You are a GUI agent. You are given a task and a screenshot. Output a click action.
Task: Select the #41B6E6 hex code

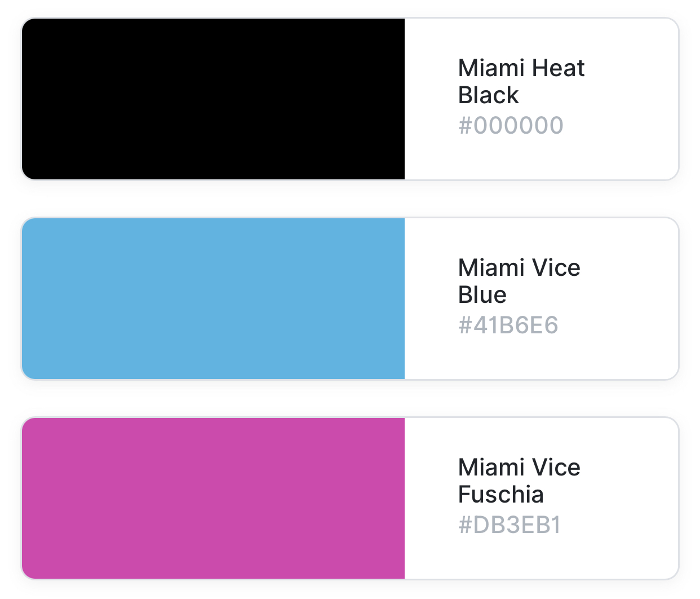[x=508, y=325]
